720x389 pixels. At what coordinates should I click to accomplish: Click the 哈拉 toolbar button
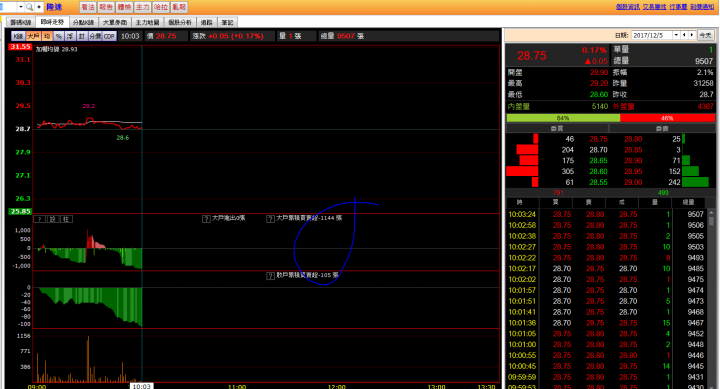161,7
